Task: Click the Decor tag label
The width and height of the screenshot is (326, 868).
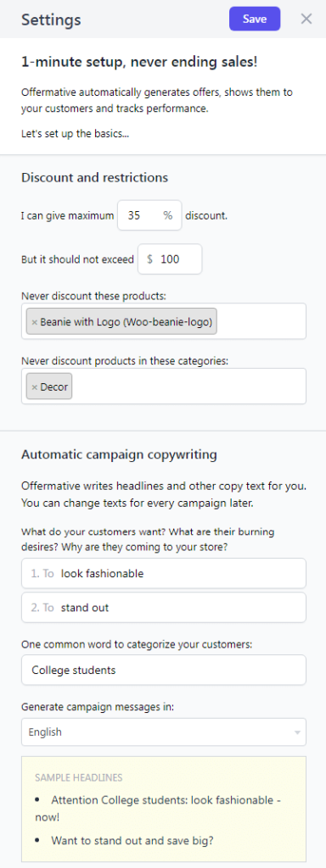Action: tap(53, 387)
